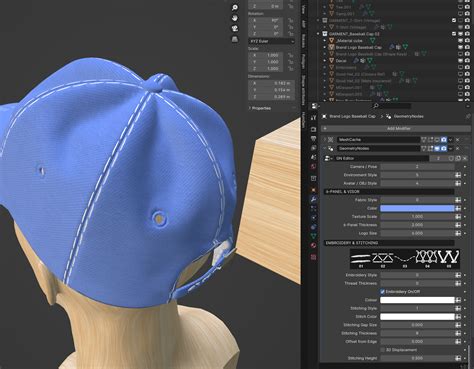This screenshot has height=369, width=474.
Task: Open the XYZ Euler rotation mode dropdown
Action: (x=271, y=41)
